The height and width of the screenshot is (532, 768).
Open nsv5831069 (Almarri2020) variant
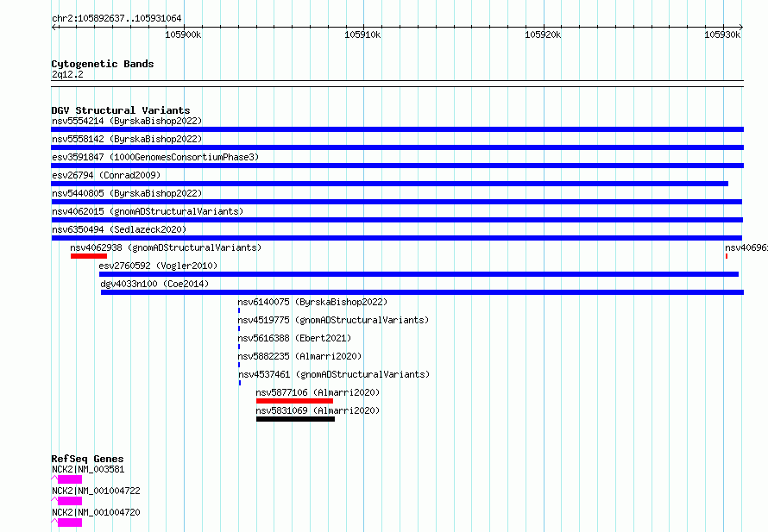click(318, 410)
